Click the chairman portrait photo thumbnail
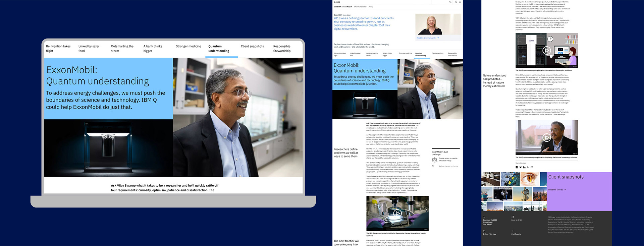 coord(438,24)
